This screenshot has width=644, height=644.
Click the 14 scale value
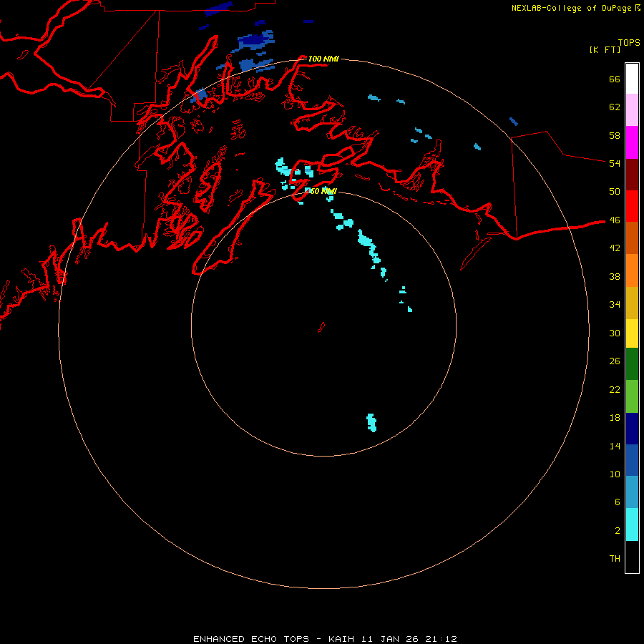pyautogui.click(x=615, y=446)
